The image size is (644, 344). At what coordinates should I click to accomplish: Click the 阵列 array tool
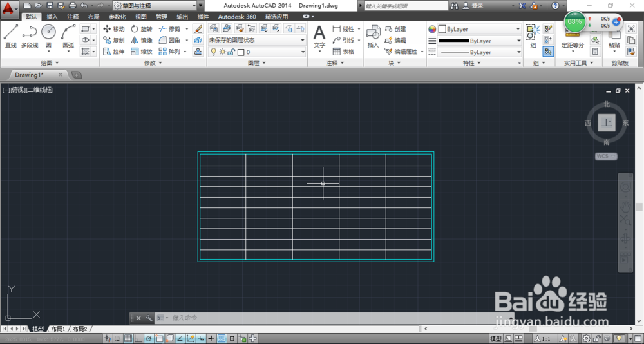point(169,52)
